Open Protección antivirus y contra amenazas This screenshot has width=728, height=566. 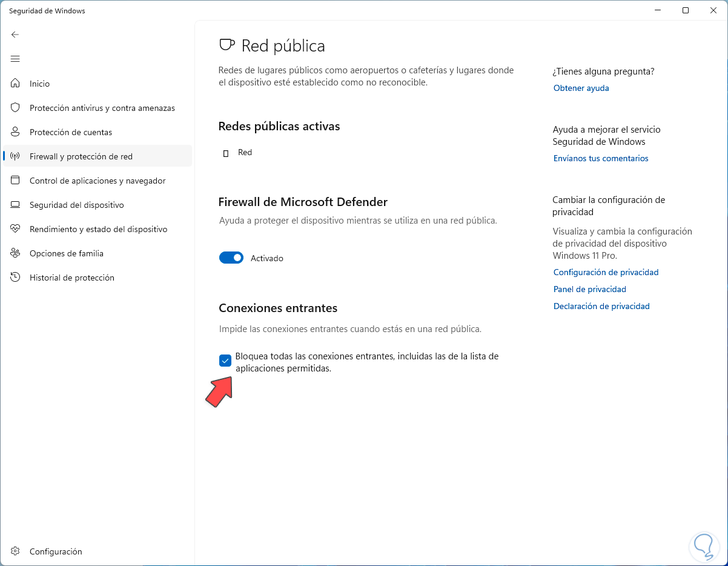pos(98,108)
